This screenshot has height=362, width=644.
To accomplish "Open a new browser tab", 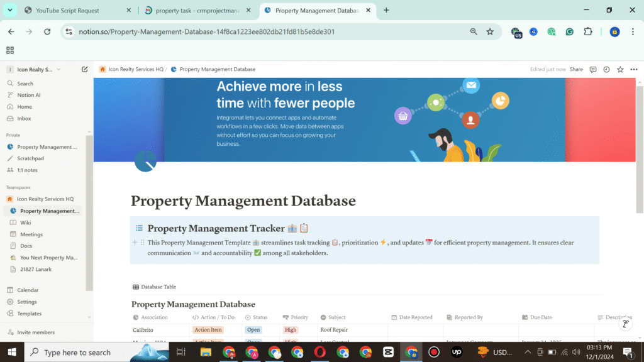I will pyautogui.click(x=386, y=10).
